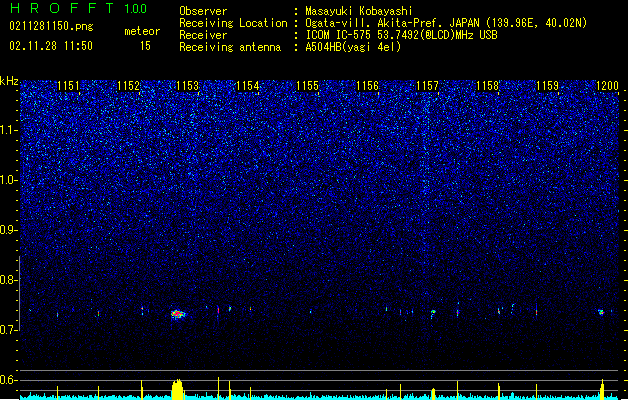The height and width of the screenshot is (400, 629).
Task: Click the observer name Masayuki Kobayashi
Action: pyautogui.click(x=359, y=11)
